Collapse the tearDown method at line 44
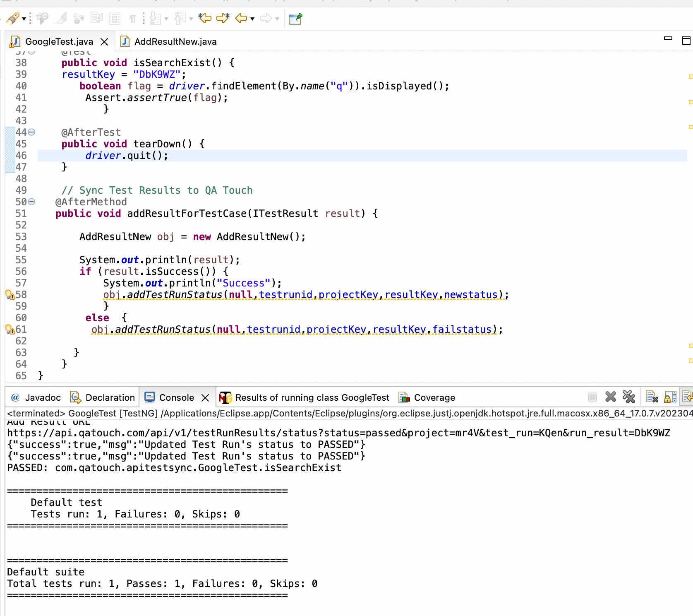Viewport: 693px width, 616px height. coord(31,132)
